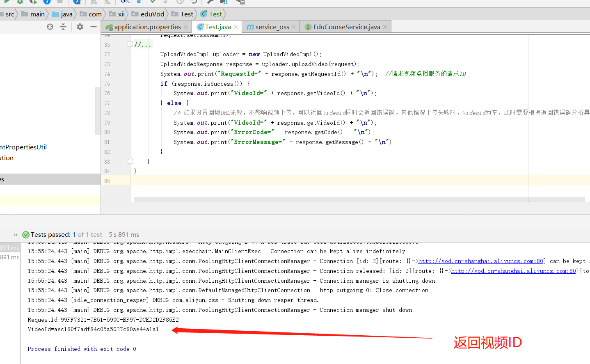
Task: Click Test class in breadcrumb
Action: click(x=211, y=14)
